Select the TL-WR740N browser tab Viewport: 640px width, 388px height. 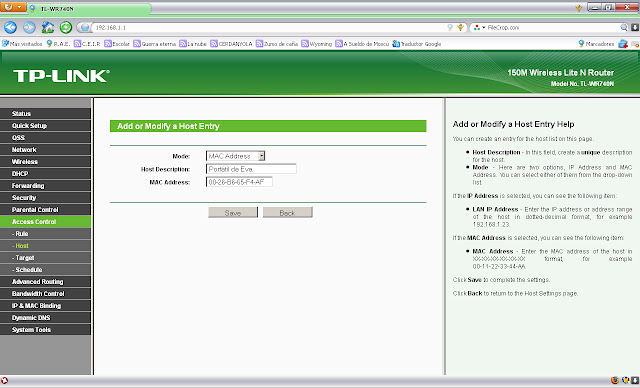tap(90, 9)
